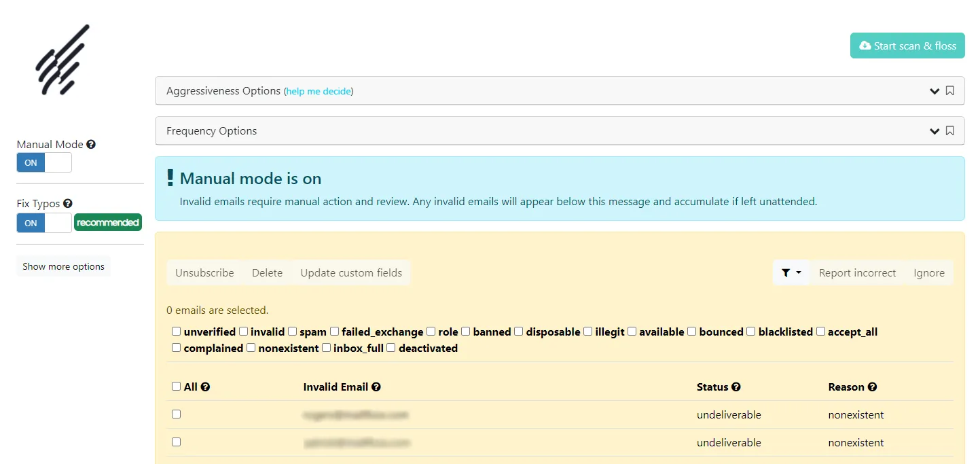Tick the accept_all checkbox
Image resolution: width=980 pixels, height=464 pixels.
click(820, 332)
